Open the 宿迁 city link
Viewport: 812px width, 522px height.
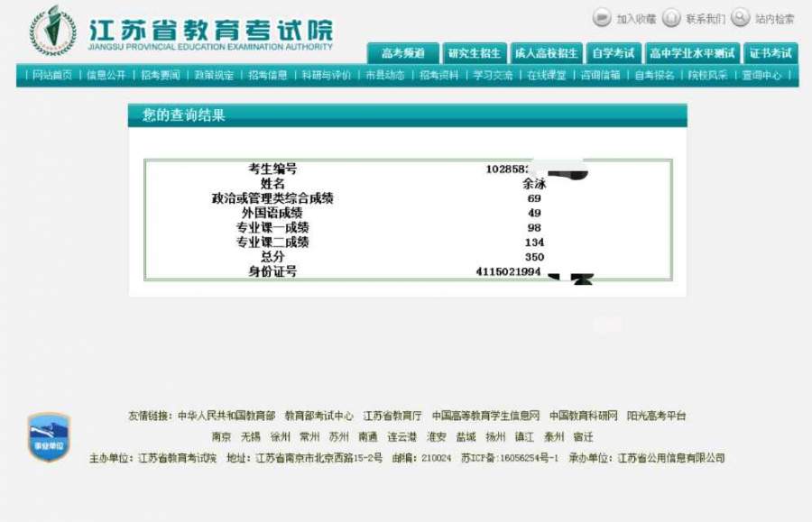tap(584, 436)
